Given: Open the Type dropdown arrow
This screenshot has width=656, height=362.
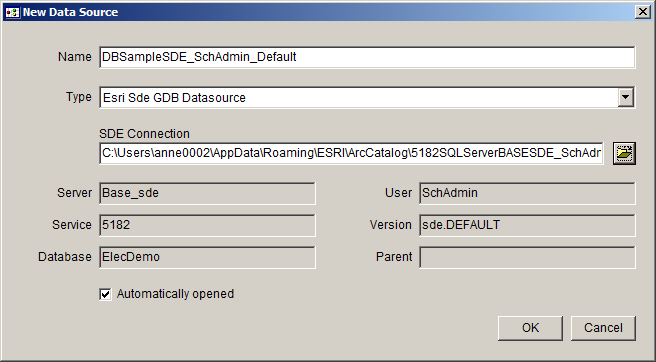Looking at the screenshot, I should pos(625,97).
